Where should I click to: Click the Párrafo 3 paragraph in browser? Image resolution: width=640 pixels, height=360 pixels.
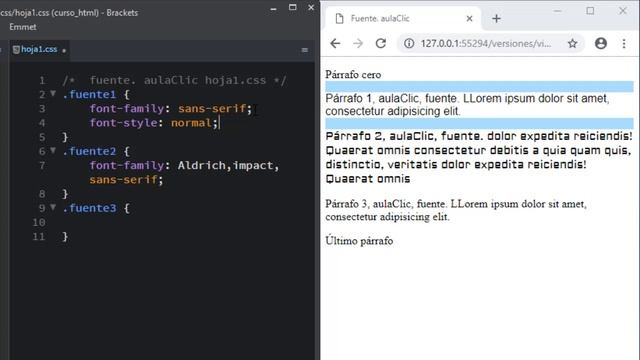pos(456,210)
